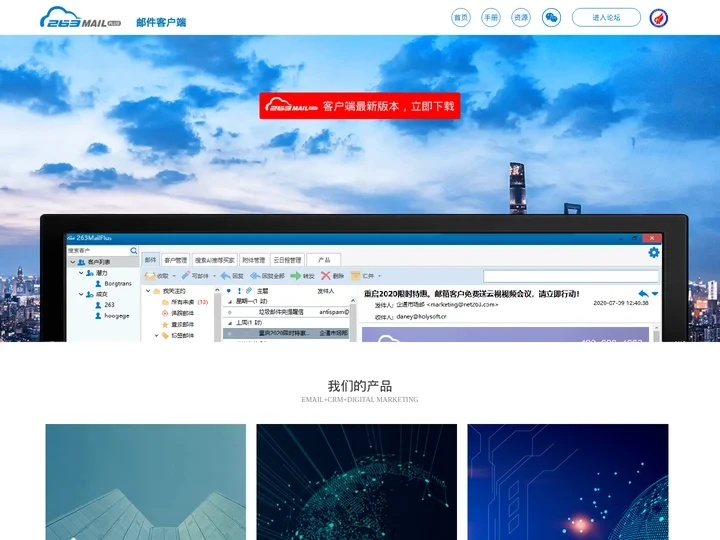The height and width of the screenshot is (540, 720).
Task: Click the WeChat icon in header
Action: tap(551, 17)
